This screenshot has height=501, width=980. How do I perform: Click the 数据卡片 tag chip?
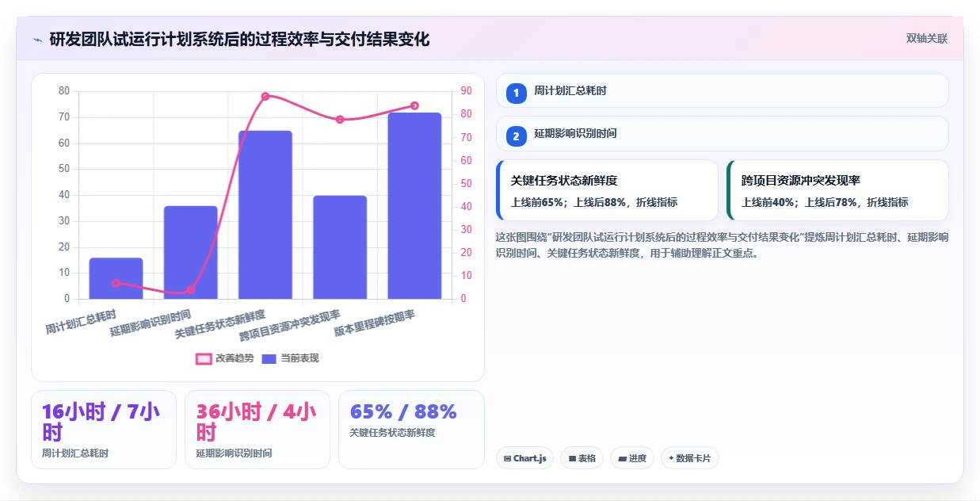pos(689,458)
